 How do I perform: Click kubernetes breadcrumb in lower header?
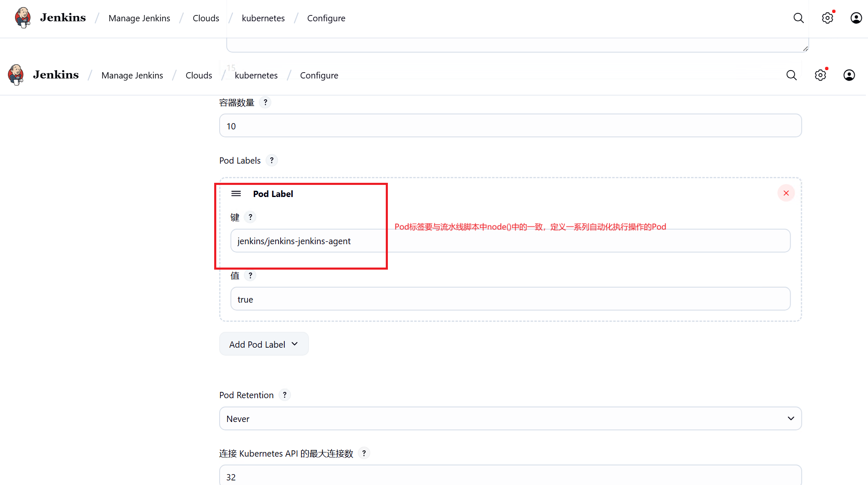click(256, 76)
